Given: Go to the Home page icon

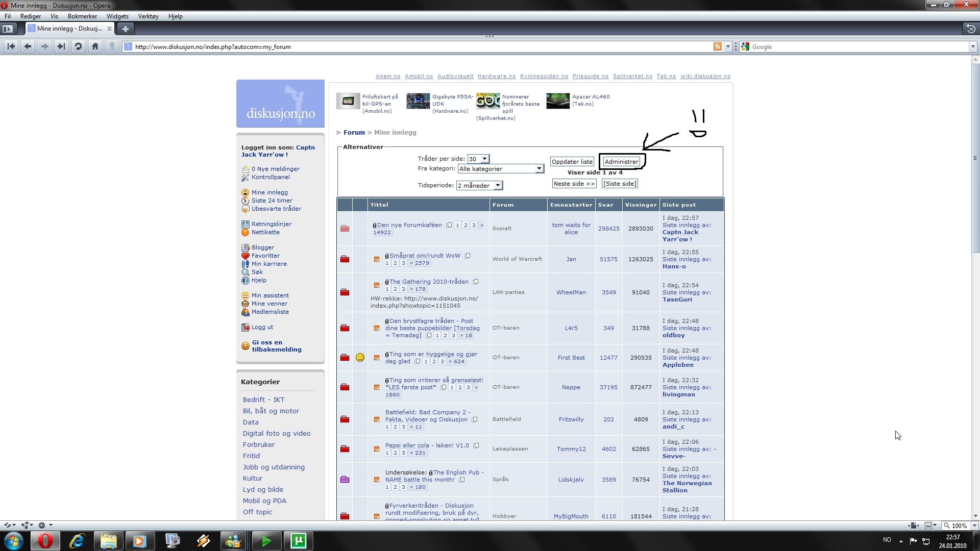Looking at the screenshot, I should (x=95, y=46).
